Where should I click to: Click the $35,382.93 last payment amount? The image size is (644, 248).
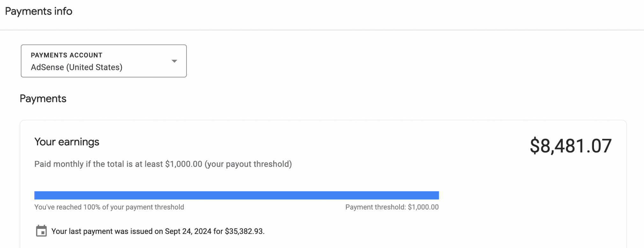[x=244, y=231]
